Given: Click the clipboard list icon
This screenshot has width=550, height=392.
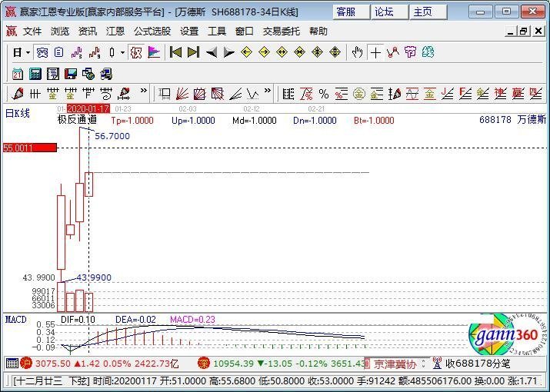Looking at the screenshot, I should 59,52.
